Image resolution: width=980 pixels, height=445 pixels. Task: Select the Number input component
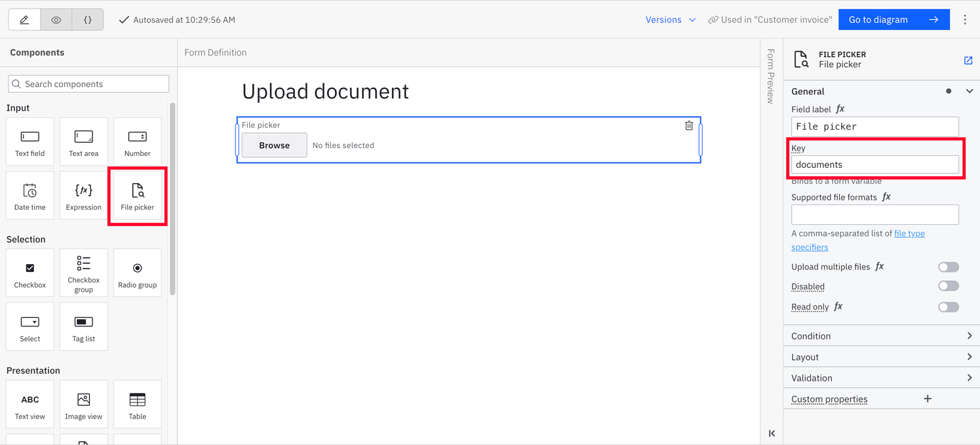137,141
